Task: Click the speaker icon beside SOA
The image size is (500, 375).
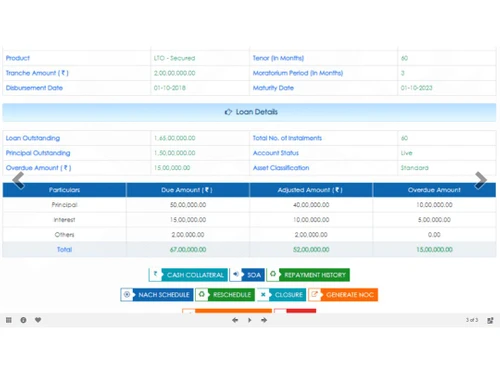Action: pos(236,274)
